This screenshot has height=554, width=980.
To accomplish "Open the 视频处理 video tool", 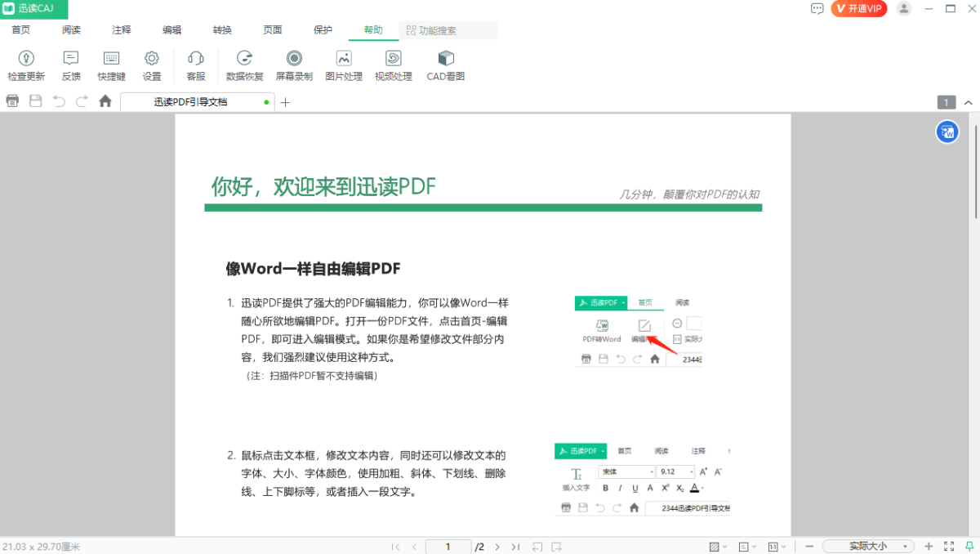I will click(x=394, y=64).
